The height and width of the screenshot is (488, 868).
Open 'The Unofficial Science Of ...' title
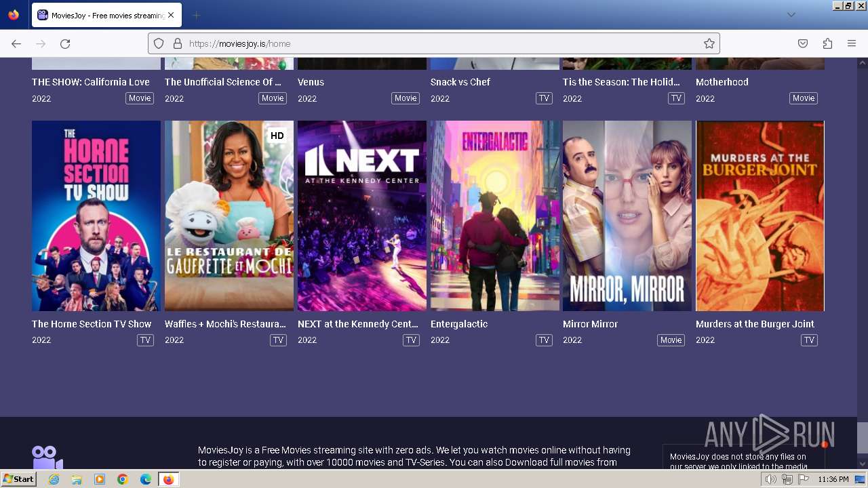tap(223, 82)
